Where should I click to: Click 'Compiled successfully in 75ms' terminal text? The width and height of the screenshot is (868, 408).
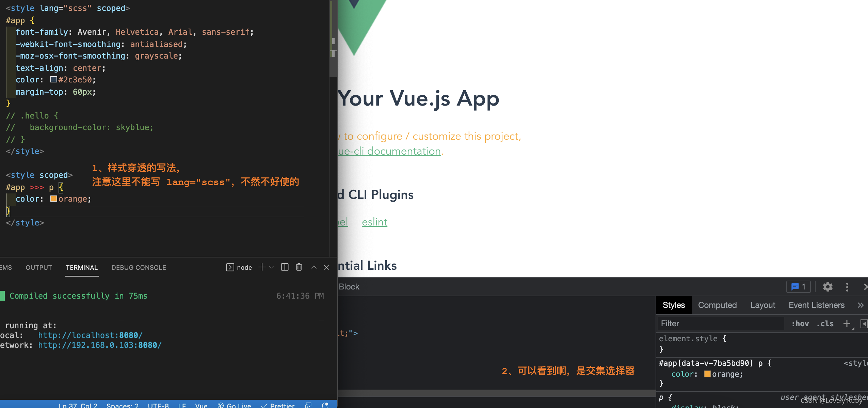78,296
